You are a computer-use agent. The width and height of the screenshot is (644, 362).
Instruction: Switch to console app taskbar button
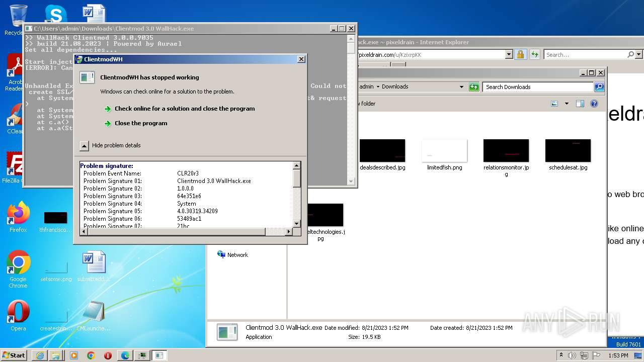pyautogui.click(x=142, y=355)
